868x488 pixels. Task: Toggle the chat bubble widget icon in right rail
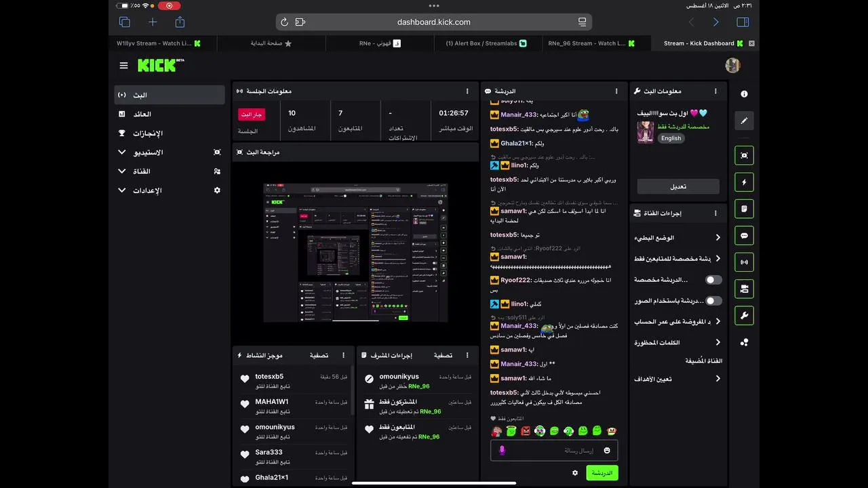(744, 236)
